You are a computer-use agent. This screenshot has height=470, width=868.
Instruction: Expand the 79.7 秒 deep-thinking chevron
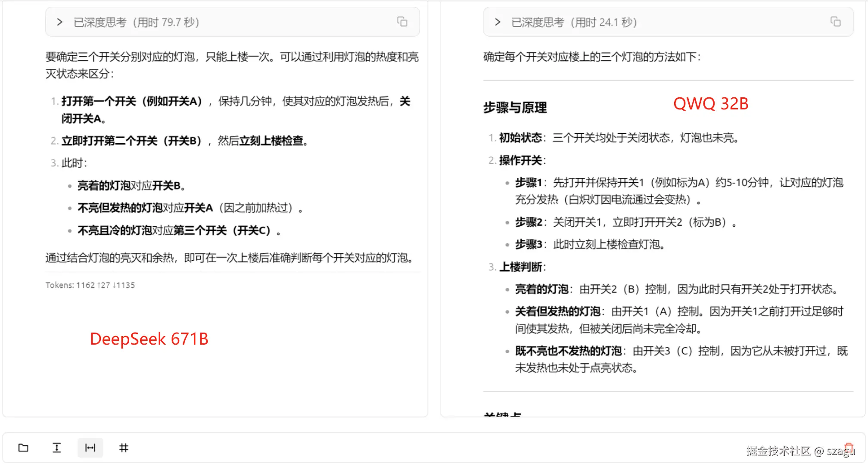click(x=60, y=22)
